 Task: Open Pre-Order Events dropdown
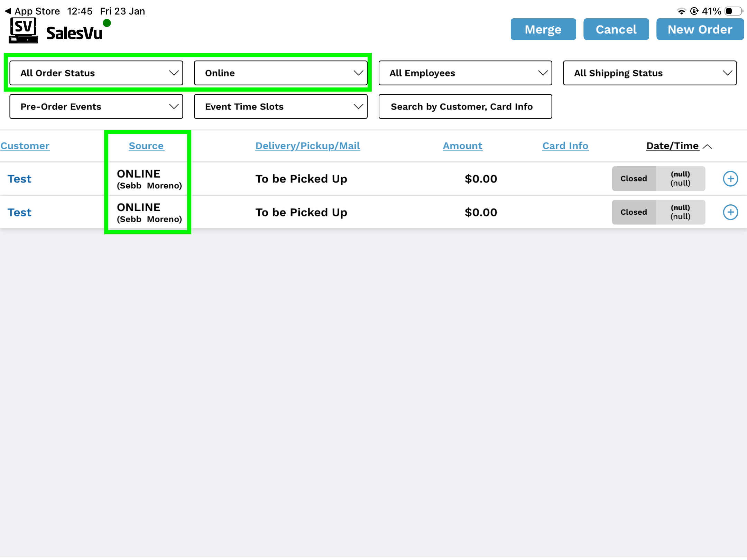(96, 106)
